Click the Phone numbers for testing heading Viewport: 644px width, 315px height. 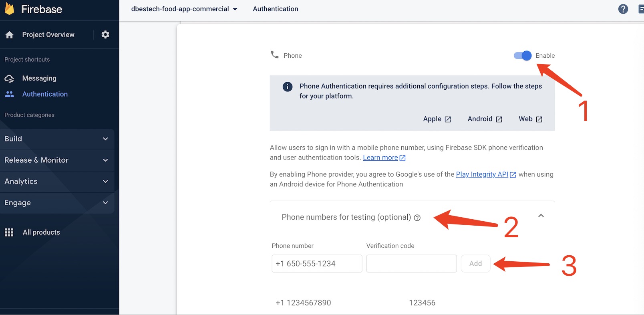346,217
